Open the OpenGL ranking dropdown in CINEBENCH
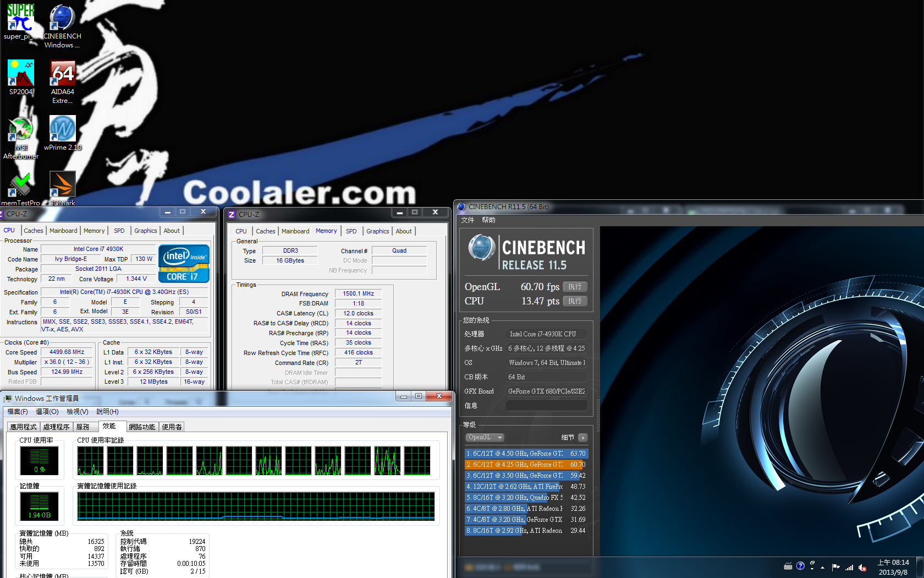 [x=485, y=438]
